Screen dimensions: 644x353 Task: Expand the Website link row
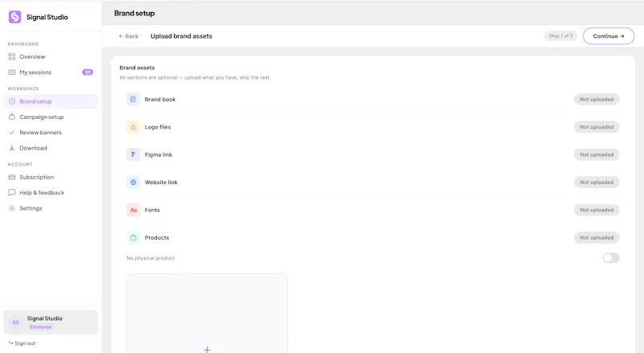[x=373, y=183]
